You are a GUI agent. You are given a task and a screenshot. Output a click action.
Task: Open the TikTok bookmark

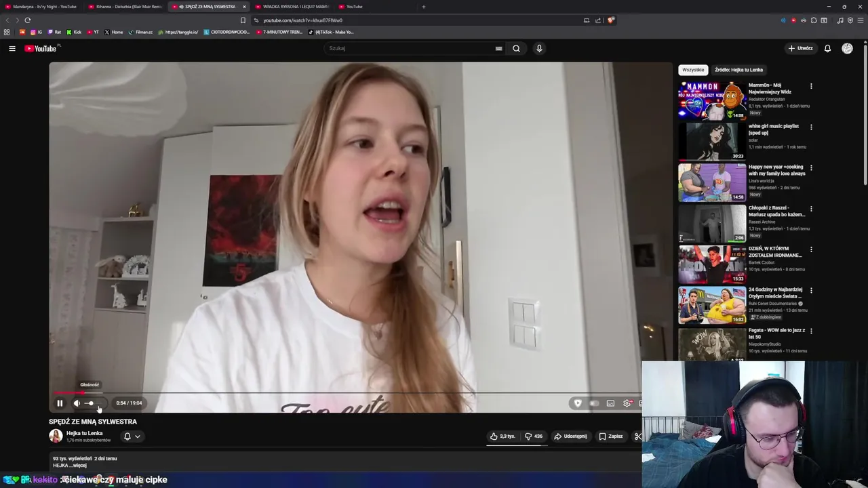click(x=332, y=32)
